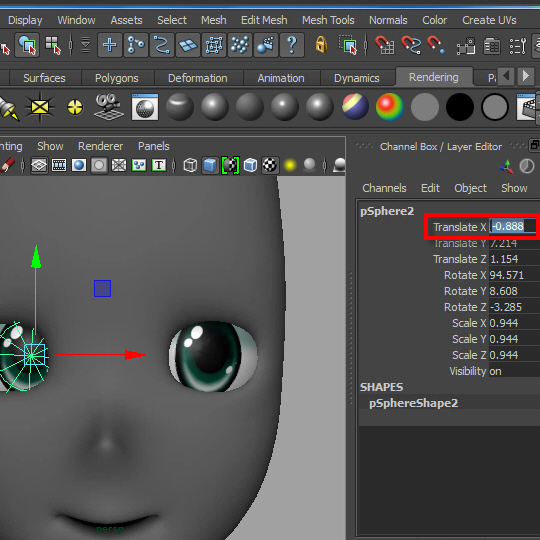540x540 pixels.
Task: Toggle the rendering selection mask
Action: click(x=266, y=45)
